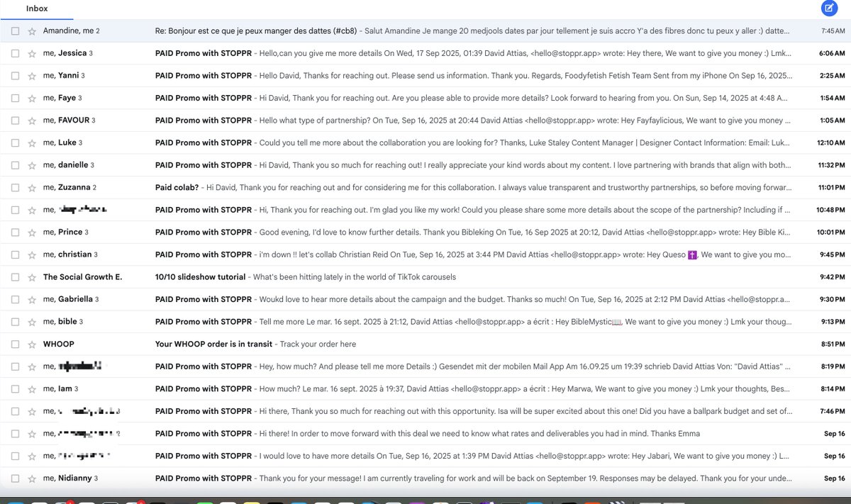The height and width of the screenshot is (504, 851).
Task: Click the sender name 'WHOOP'
Action: click(58, 345)
